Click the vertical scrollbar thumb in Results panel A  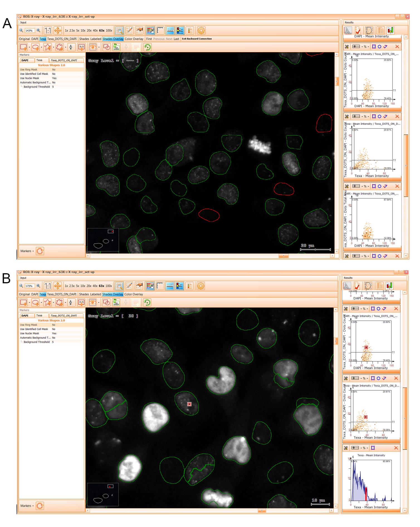[406, 166]
